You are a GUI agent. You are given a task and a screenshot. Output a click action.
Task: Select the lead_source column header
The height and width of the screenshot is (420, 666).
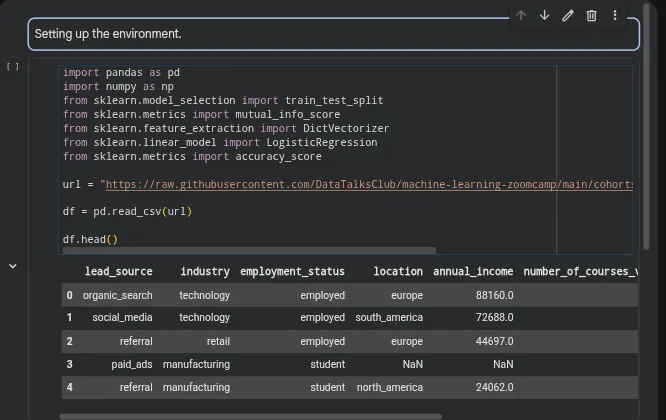click(119, 271)
